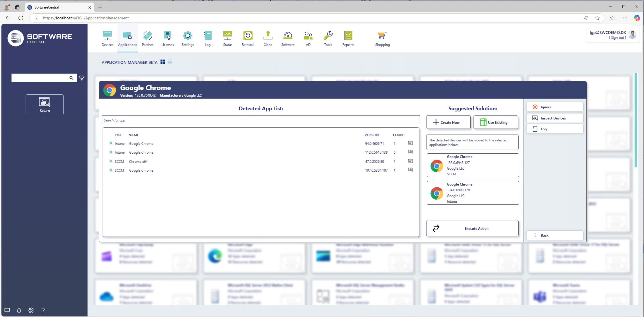Click the Use Existing button

pyautogui.click(x=495, y=122)
